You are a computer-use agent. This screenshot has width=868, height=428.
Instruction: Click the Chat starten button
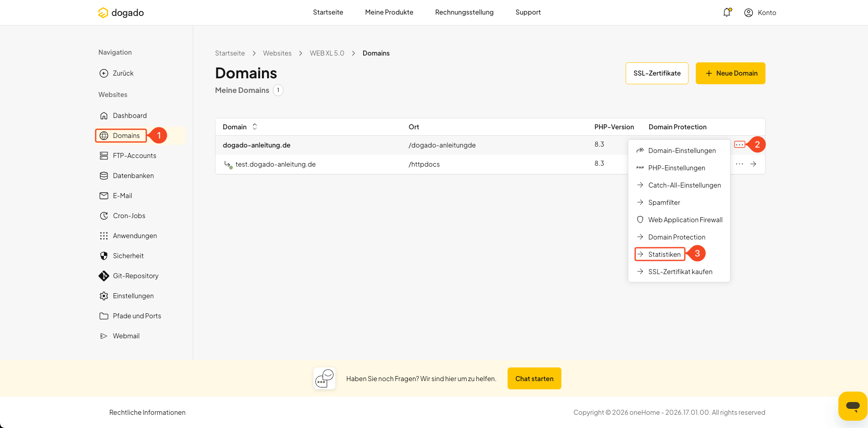[534, 378]
